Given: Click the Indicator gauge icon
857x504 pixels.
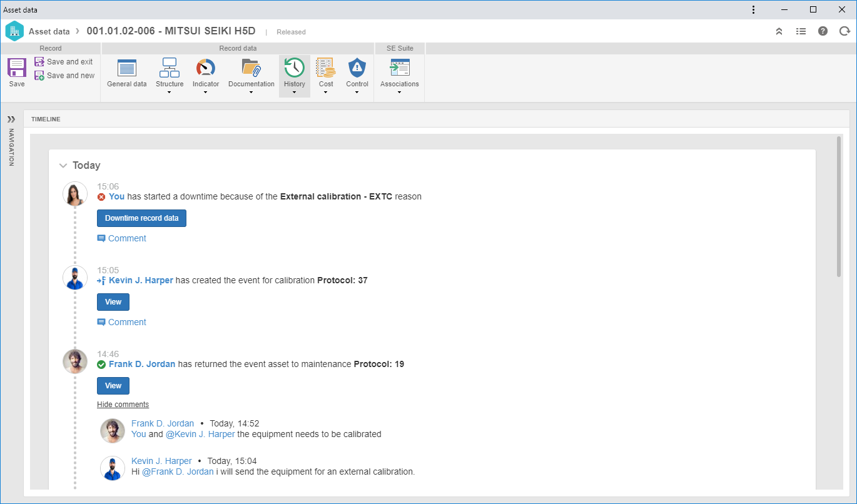Looking at the screenshot, I should 206,68.
